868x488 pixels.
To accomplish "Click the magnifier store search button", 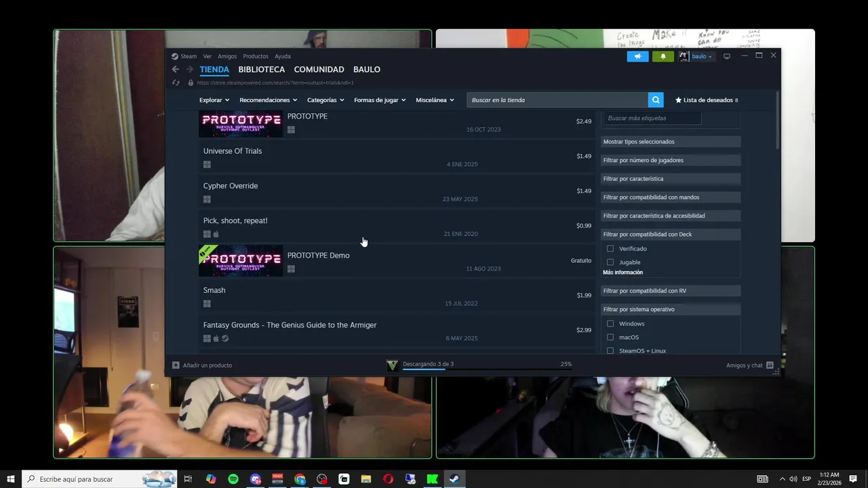I will pos(656,100).
